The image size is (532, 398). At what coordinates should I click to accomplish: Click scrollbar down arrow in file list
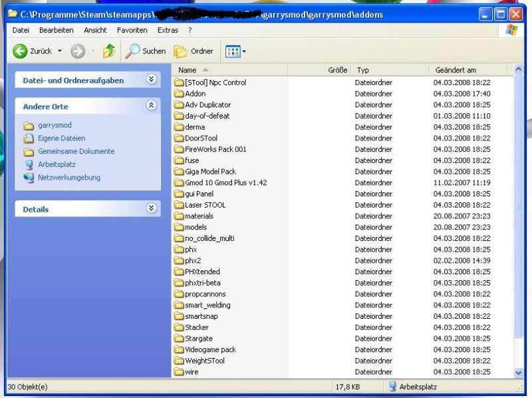click(518, 373)
